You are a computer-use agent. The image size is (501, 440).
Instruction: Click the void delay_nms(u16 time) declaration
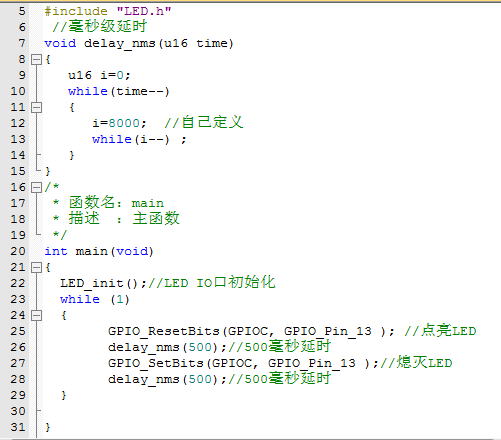pyautogui.click(x=139, y=44)
